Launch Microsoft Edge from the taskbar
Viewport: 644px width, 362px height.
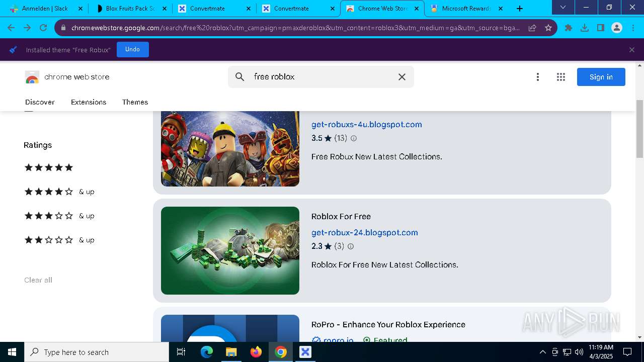pos(207,352)
